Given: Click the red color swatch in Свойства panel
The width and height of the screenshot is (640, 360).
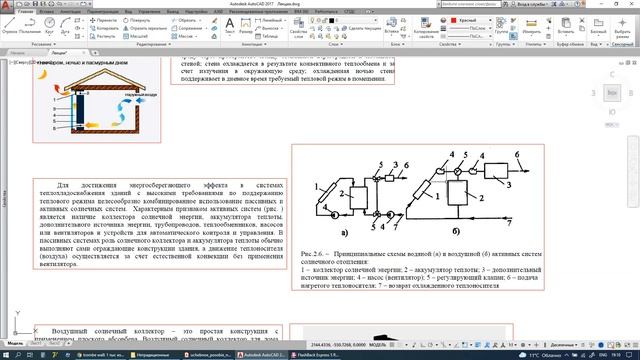Looking at the screenshot, I should (453, 20).
